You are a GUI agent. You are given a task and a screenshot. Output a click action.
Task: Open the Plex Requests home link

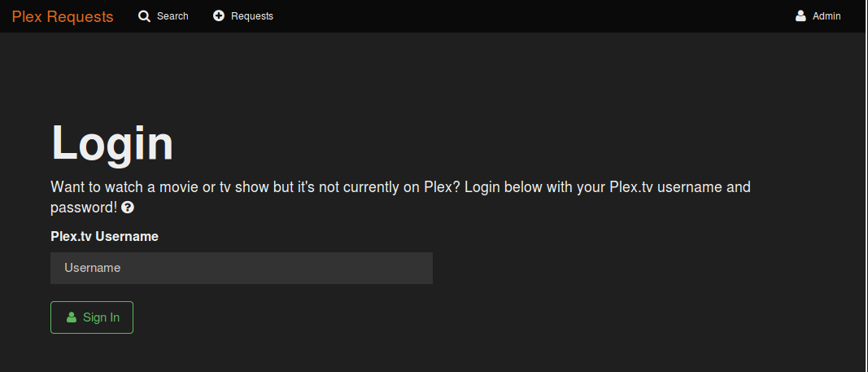tap(63, 16)
